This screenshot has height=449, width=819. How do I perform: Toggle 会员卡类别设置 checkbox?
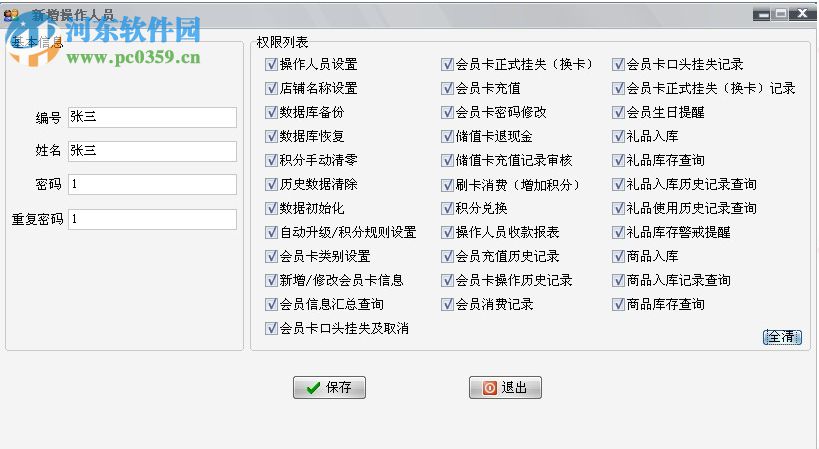[271, 256]
